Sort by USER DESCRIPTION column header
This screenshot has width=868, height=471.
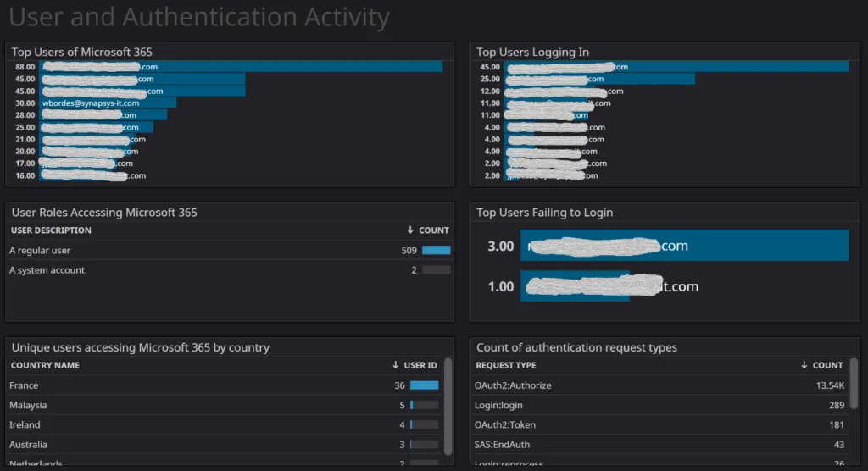tap(51, 230)
